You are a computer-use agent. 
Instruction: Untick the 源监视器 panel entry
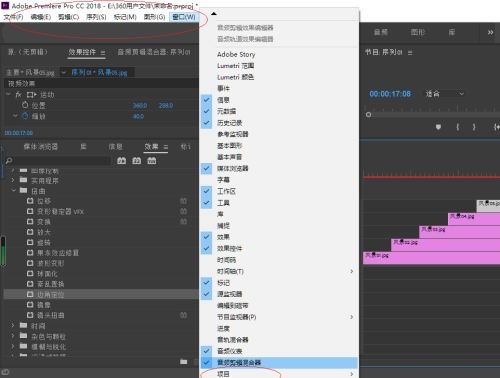(279, 294)
